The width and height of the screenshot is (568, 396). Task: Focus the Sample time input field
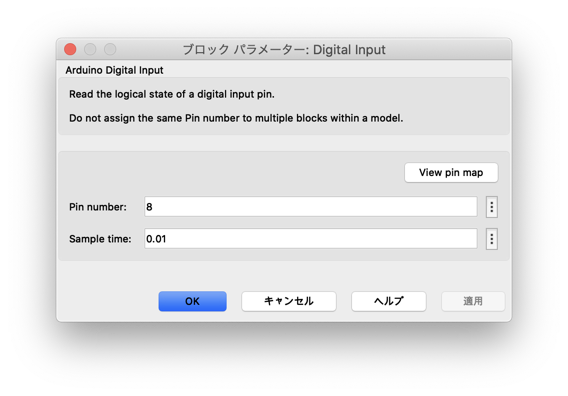(x=311, y=239)
